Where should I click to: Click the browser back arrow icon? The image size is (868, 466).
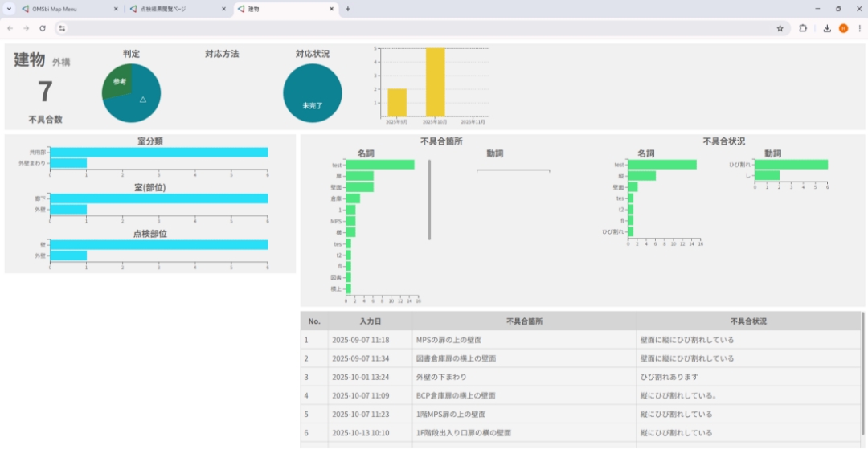tap(9, 27)
